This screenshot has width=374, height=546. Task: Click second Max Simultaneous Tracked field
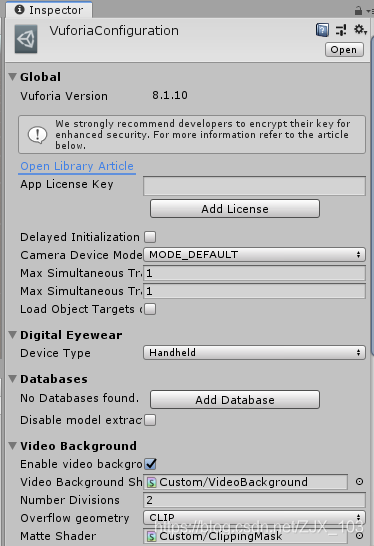pyautogui.click(x=254, y=291)
